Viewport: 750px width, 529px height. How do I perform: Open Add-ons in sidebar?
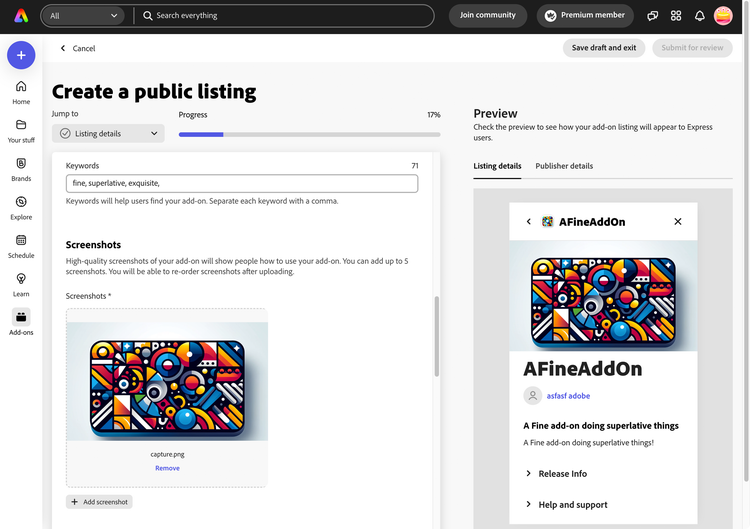click(21, 323)
